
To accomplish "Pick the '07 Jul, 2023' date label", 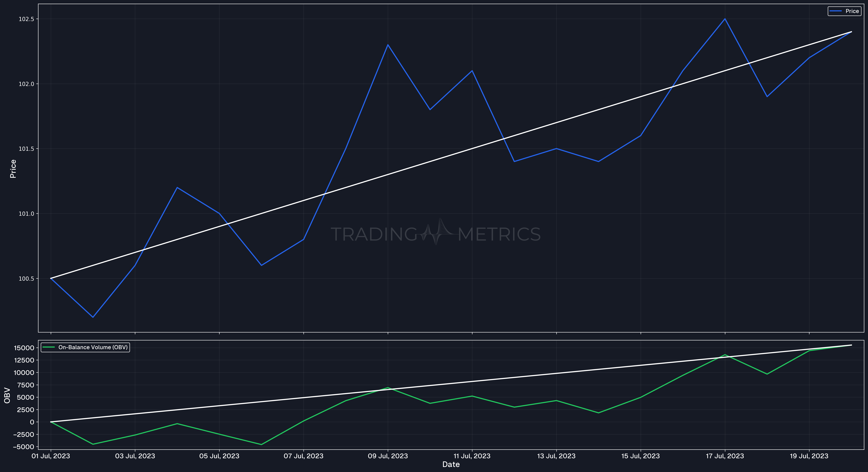I will (x=304, y=456).
